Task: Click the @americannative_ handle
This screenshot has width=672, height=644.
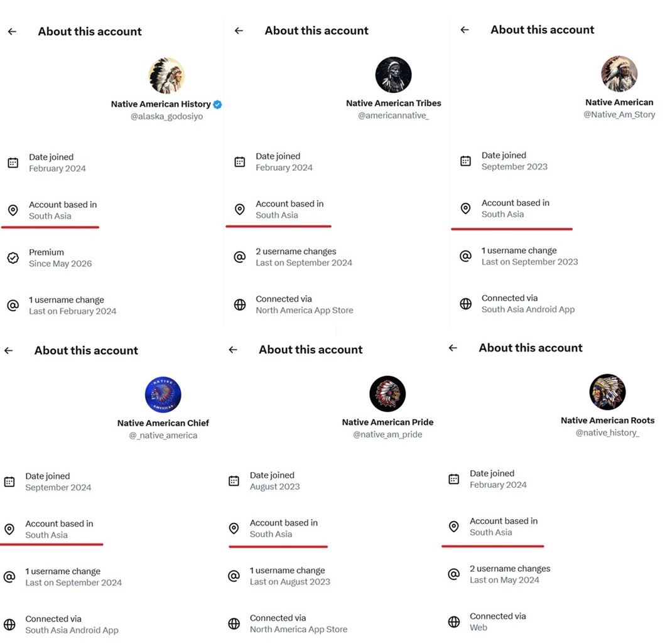Action: point(393,115)
